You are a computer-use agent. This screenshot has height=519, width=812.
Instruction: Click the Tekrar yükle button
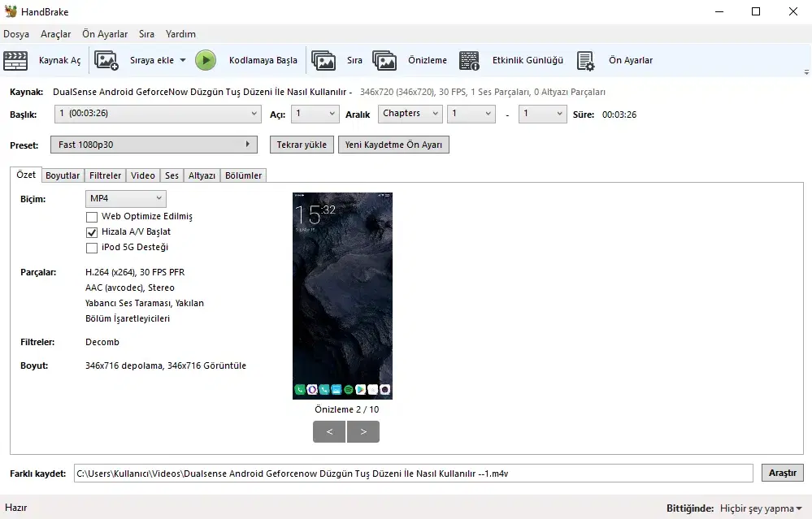302,145
